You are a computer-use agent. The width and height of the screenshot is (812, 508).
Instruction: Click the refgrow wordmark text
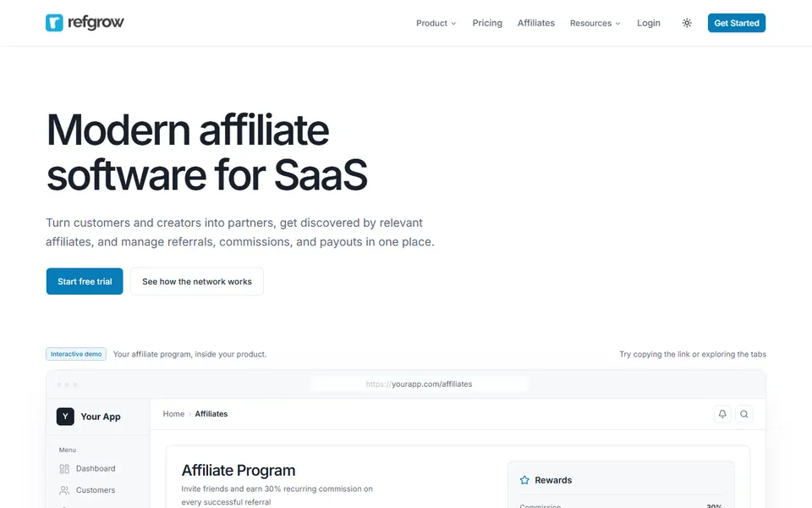click(x=96, y=23)
